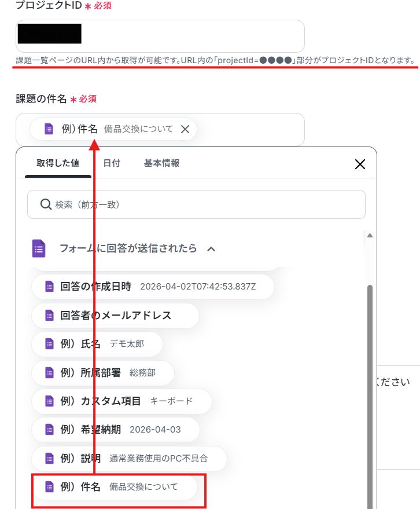Click the scrollbar up arrow in value list

[370, 235]
